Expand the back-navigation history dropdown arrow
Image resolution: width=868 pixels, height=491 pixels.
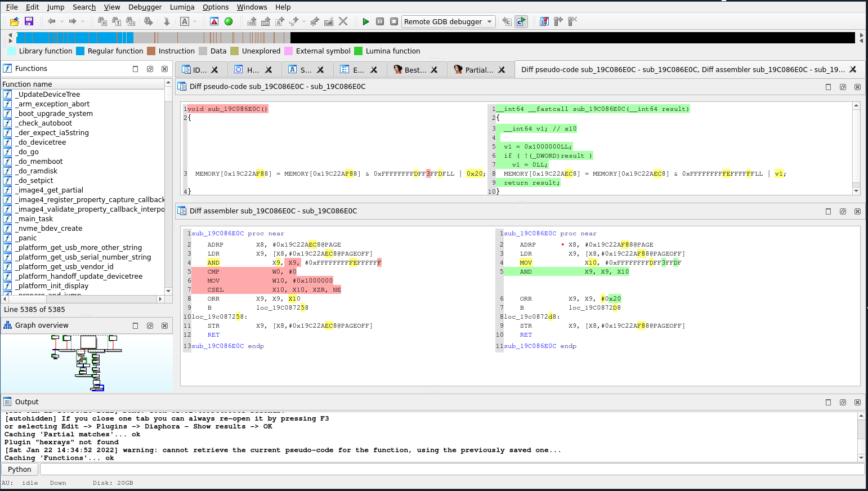click(x=61, y=21)
